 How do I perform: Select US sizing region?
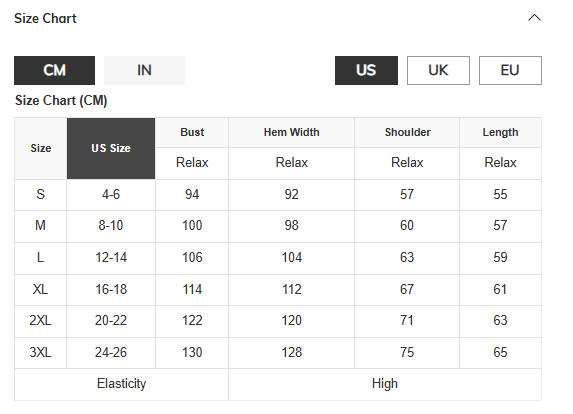(x=366, y=71)
